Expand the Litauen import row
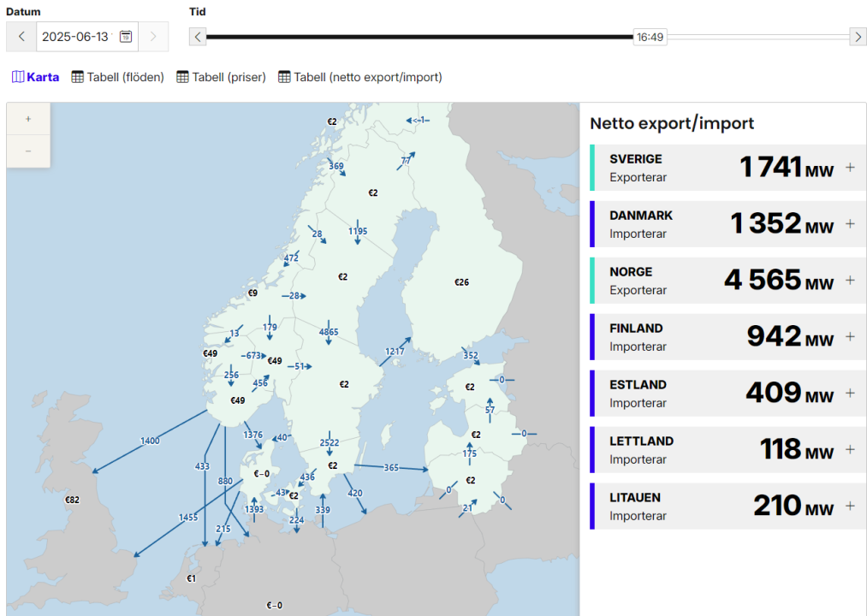The image size is (867, 616). pos(850,506)
